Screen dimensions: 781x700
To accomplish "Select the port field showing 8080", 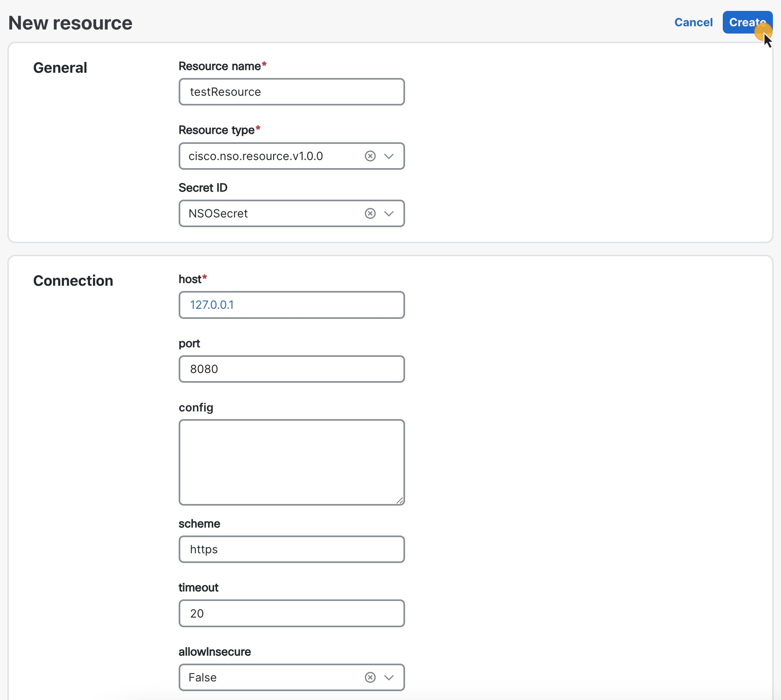I will pos(291,369).
